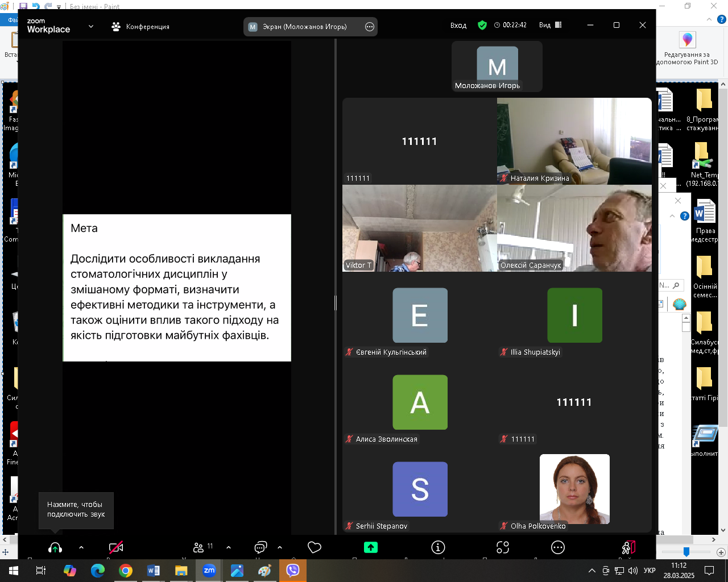The height and width of the screenshot is (582, 728).
Task: Open the chat bubble icon
Action: [260, 547]
